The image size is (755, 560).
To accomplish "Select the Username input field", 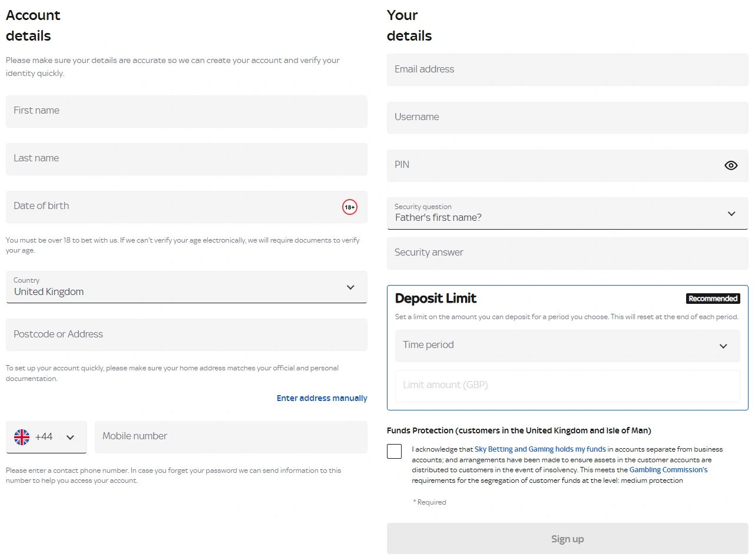I will coord(567,117).
